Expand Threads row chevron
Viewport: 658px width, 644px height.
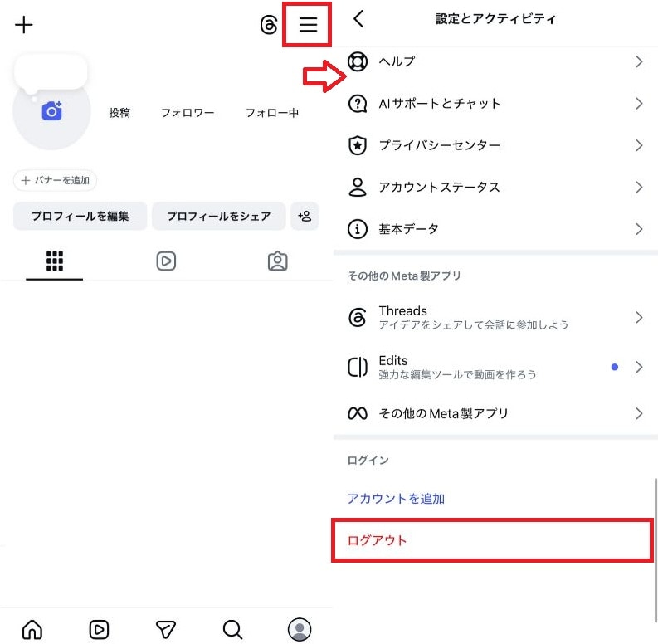tap(639, 317)
